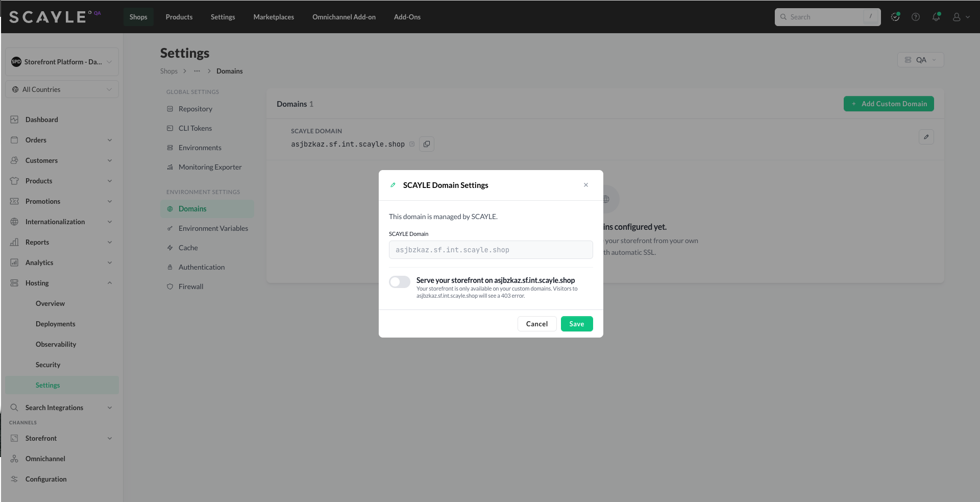The height and width of the screenshot is (502, 980).
Task: Select Hosting Settings in the sidebar
Action: [62, 385]
